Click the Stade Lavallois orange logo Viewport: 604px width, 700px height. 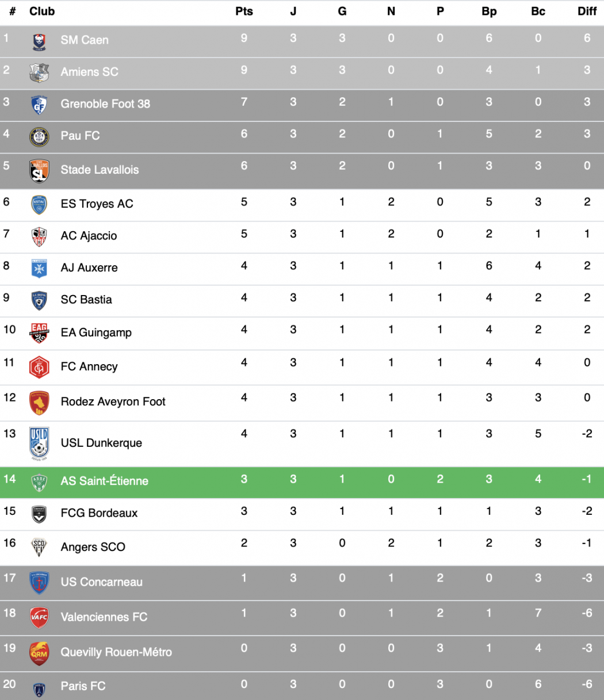click(x=39, y=171)
